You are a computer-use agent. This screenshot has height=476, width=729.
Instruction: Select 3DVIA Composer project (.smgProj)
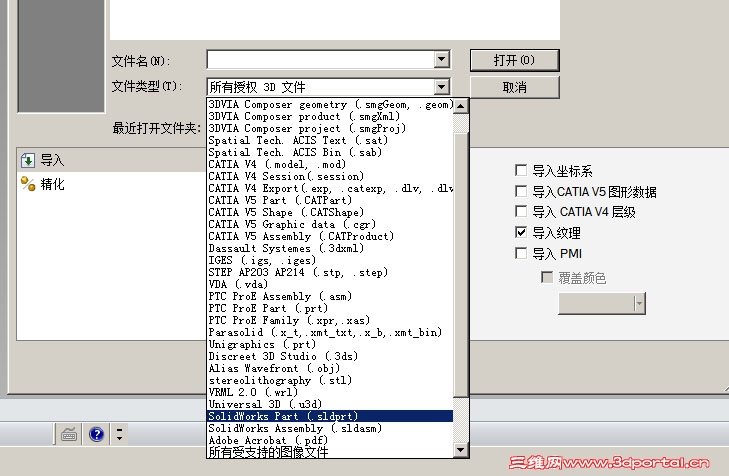tap(330, 128)
